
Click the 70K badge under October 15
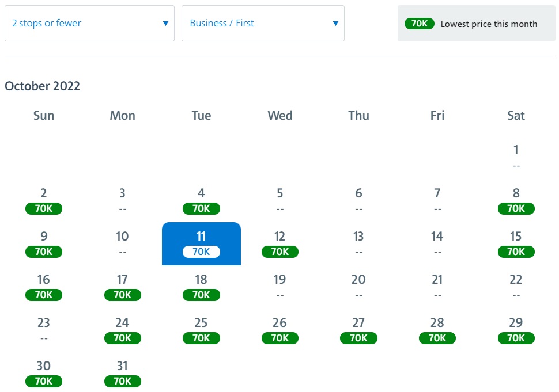coord(516,252)
